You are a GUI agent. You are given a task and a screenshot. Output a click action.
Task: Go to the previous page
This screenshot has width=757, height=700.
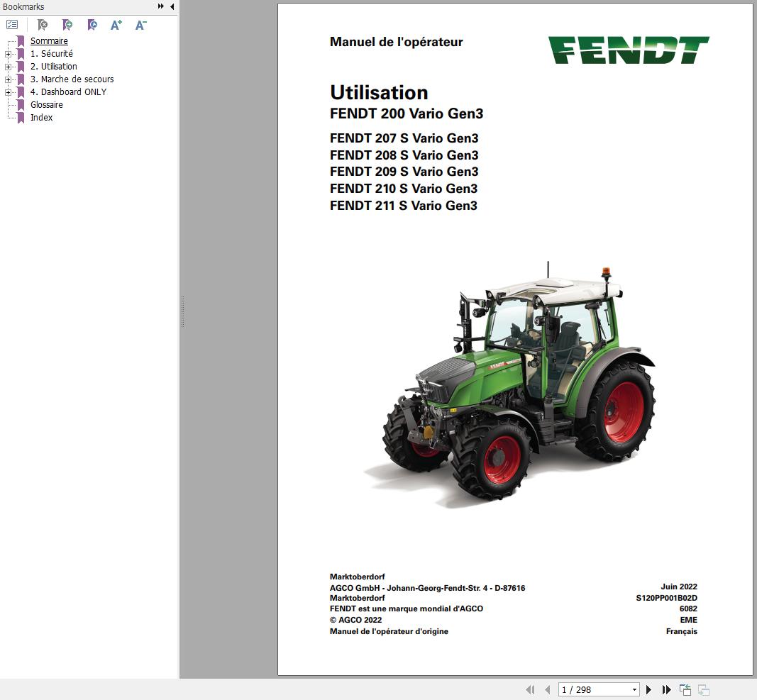[548, 690]
